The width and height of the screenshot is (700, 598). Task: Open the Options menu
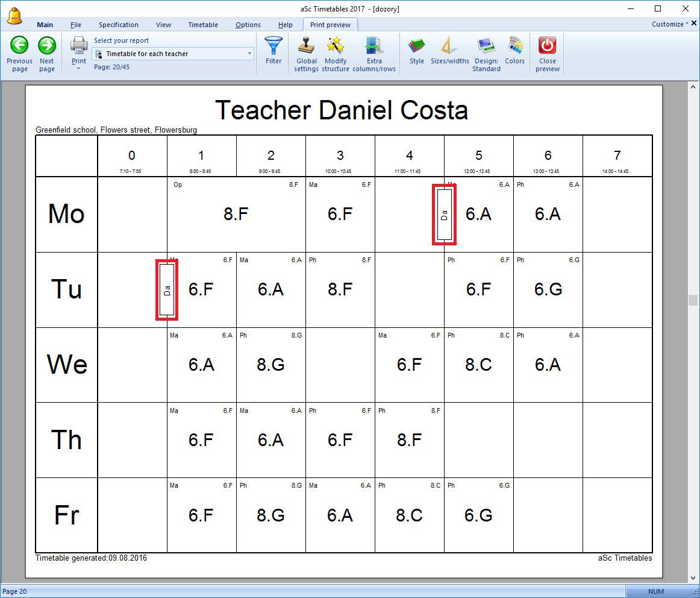point(248,25)
